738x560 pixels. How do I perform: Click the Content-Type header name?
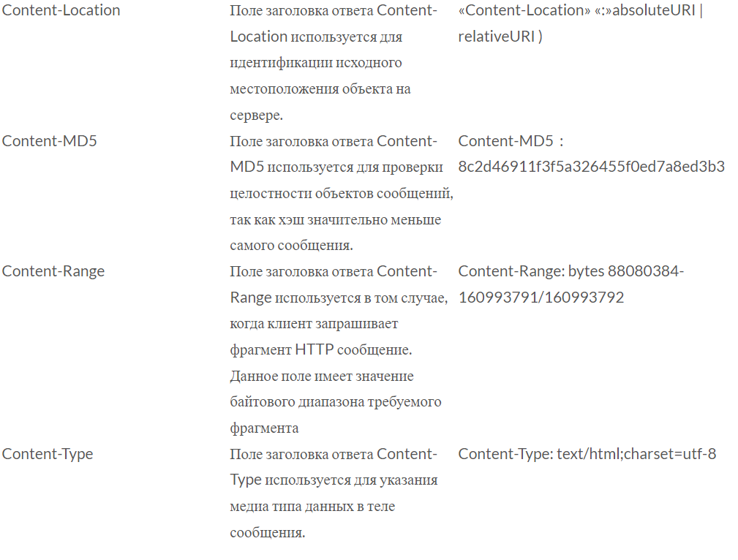48,454
